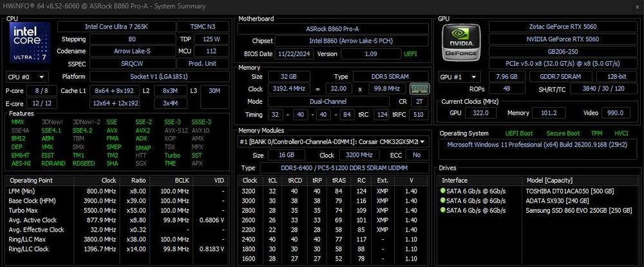
Task: Click the TSMC N3 process field
Action: (x=203, y=26)
